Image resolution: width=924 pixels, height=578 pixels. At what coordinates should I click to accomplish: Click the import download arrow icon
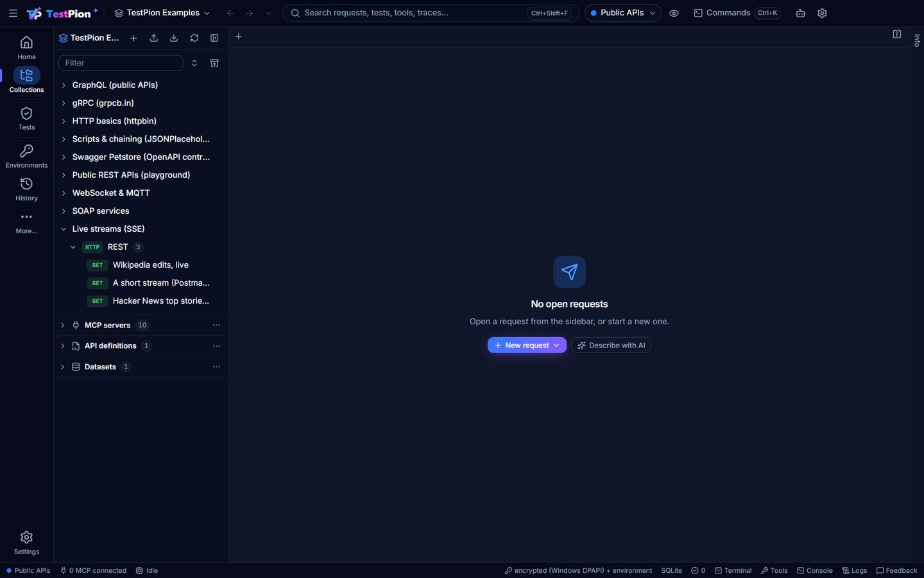(174, 38)
